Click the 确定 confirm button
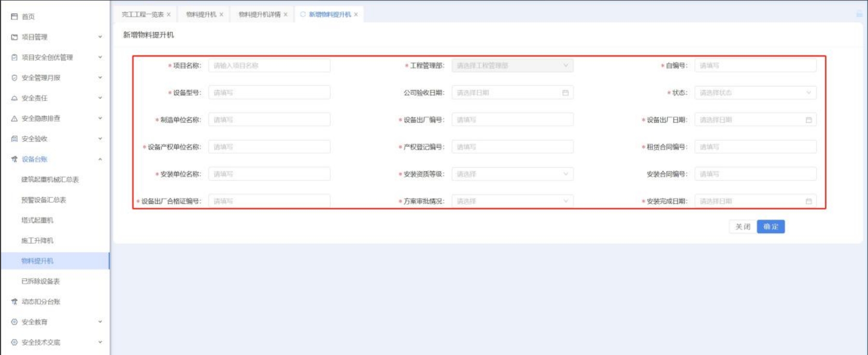 click(771, 227)
